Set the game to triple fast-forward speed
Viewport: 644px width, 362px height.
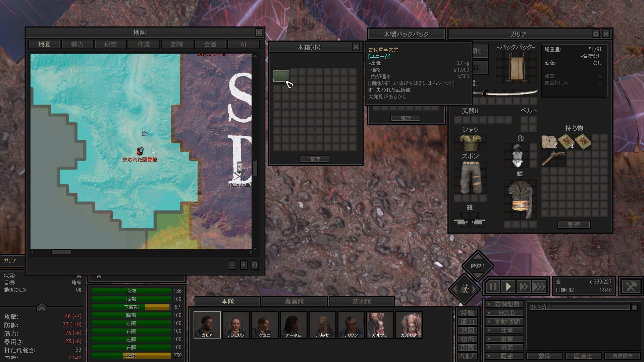click(x=539, y=287)
